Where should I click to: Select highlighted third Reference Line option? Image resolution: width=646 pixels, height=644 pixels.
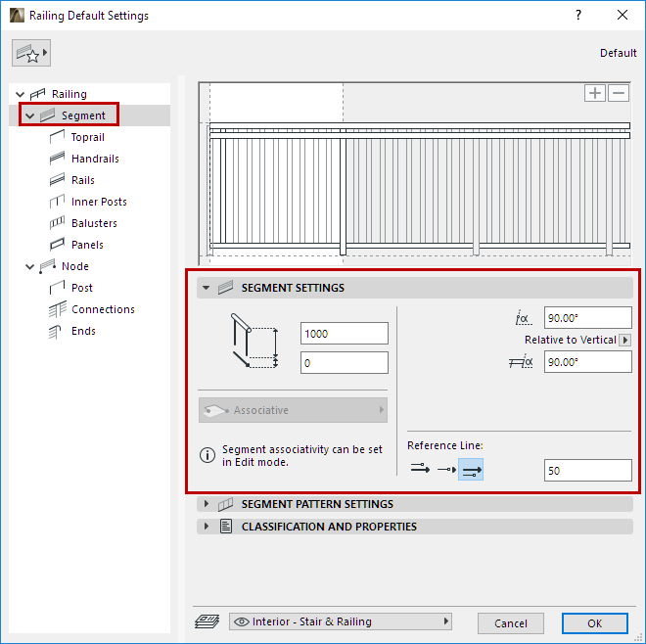[471, 470]
